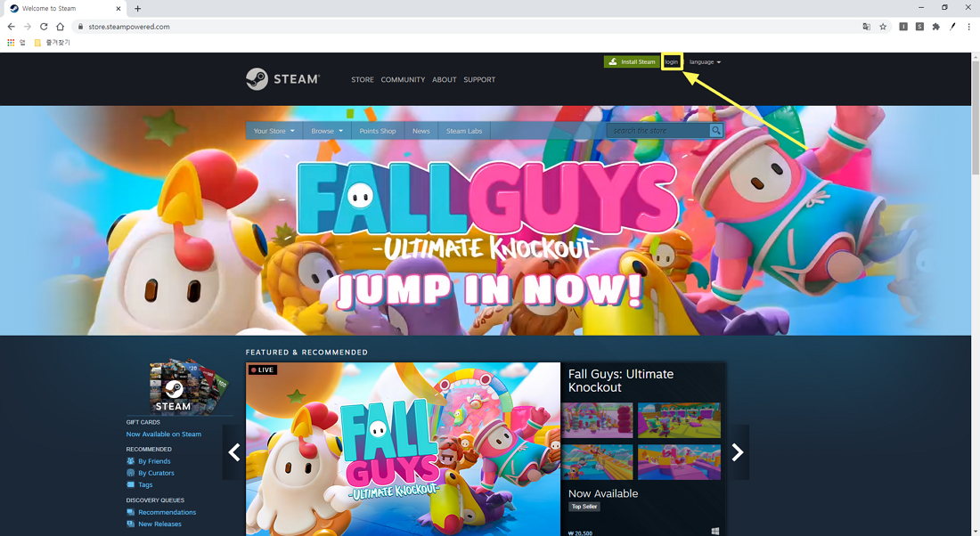Open the News tab
980x536 pixels.
(421, 131)
